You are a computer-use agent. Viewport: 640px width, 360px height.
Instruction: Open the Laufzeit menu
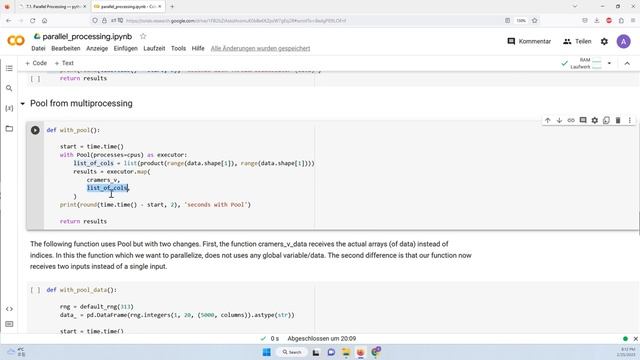pos(154,48)
